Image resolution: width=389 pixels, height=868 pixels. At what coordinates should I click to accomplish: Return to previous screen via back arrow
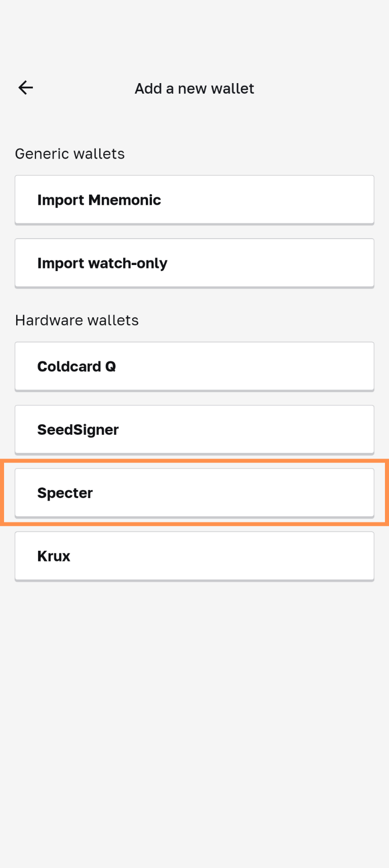point(25,88)
